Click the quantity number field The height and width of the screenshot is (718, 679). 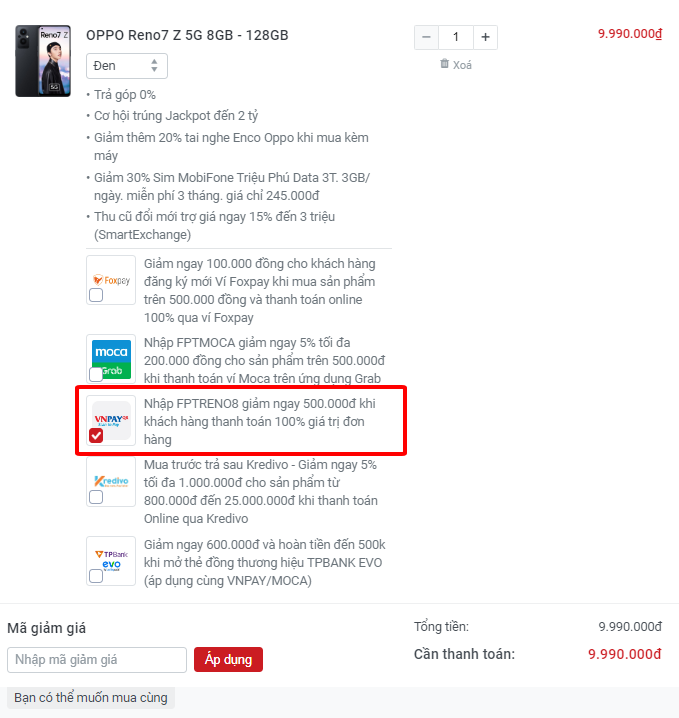[456, 37]
